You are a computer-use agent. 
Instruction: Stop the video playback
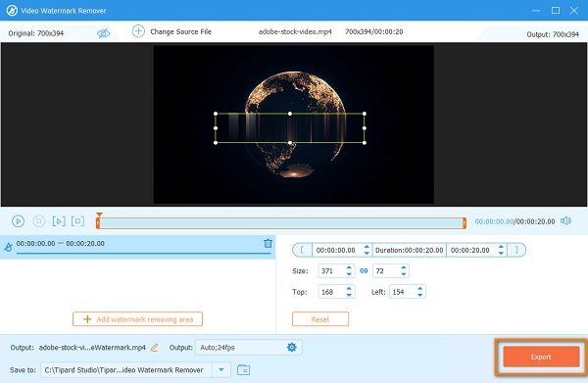(x=39, y=221)
